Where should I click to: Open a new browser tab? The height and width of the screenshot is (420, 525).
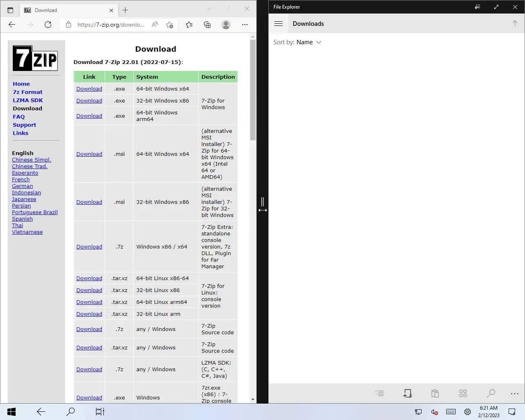[126, 10]
